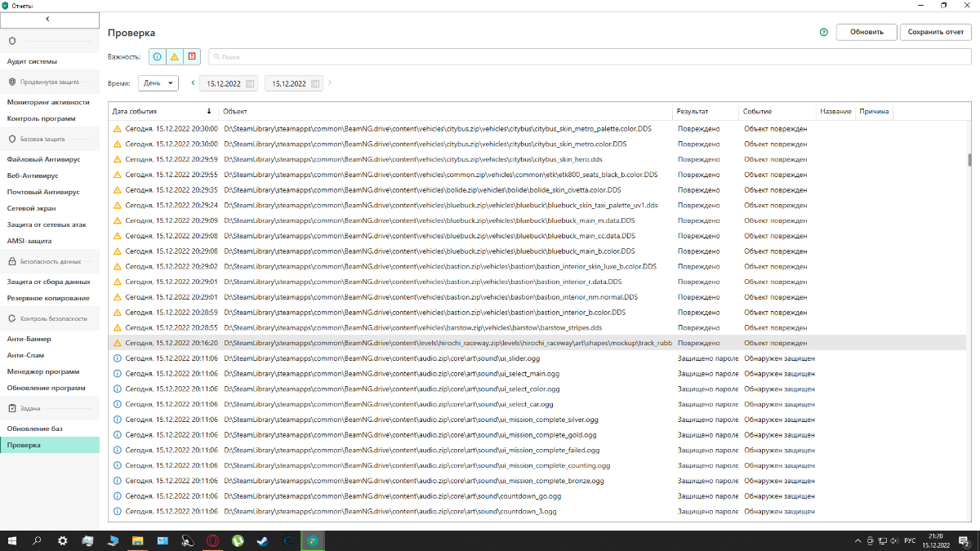Toggle the critical importance filter

192,57
